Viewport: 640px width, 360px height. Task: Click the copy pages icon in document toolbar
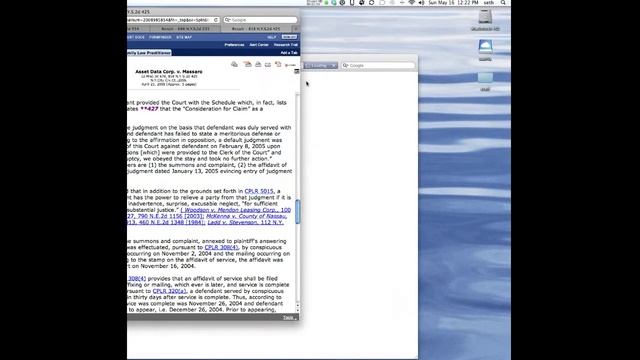tap(278, 64)
